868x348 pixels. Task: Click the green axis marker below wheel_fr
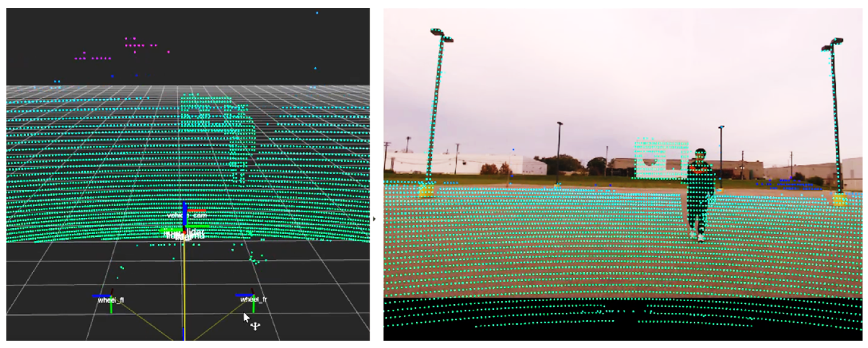[253, 308]
